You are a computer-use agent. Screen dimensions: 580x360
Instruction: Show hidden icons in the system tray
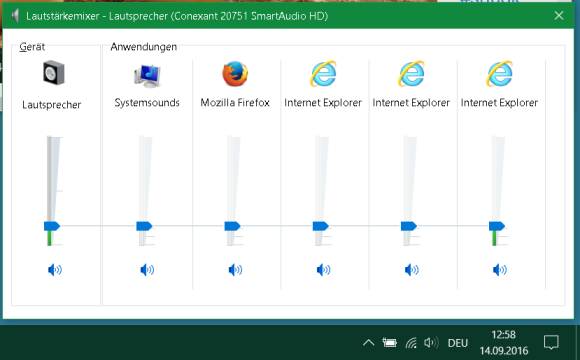(x=368, y=343)
